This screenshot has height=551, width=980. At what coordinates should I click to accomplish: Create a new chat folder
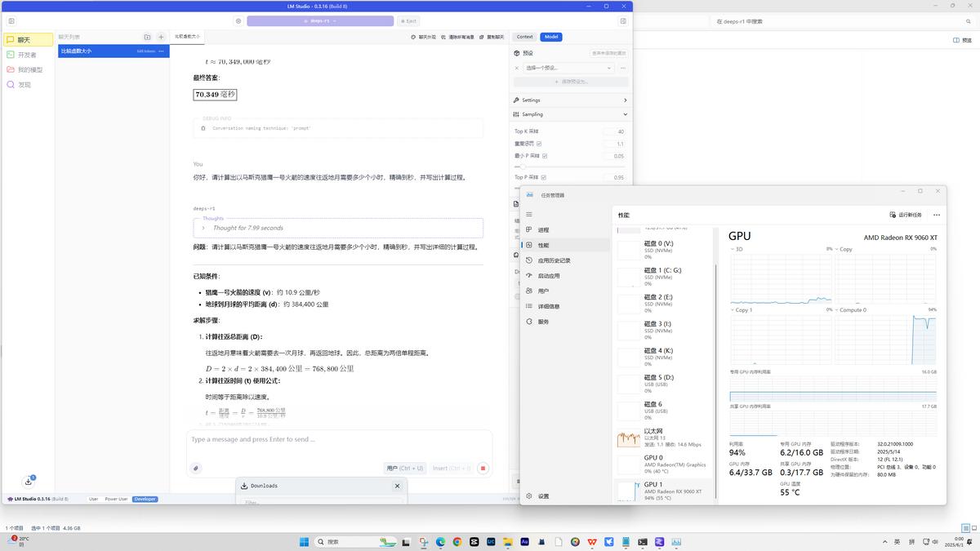[147, 37]
